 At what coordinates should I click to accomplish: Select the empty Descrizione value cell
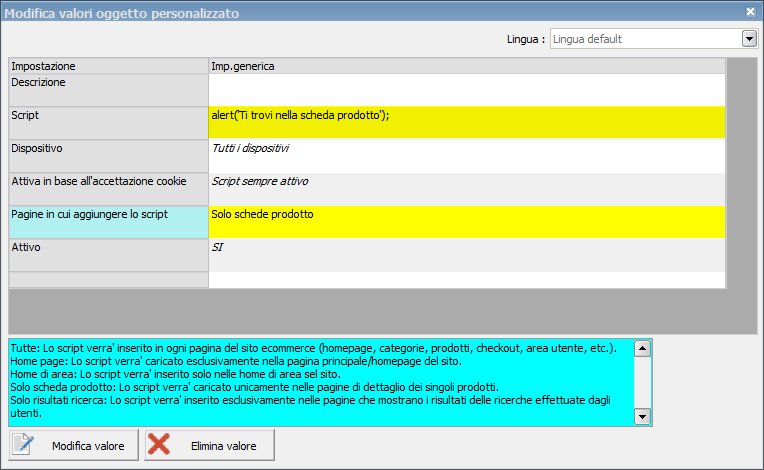click(x=466, y=89)
